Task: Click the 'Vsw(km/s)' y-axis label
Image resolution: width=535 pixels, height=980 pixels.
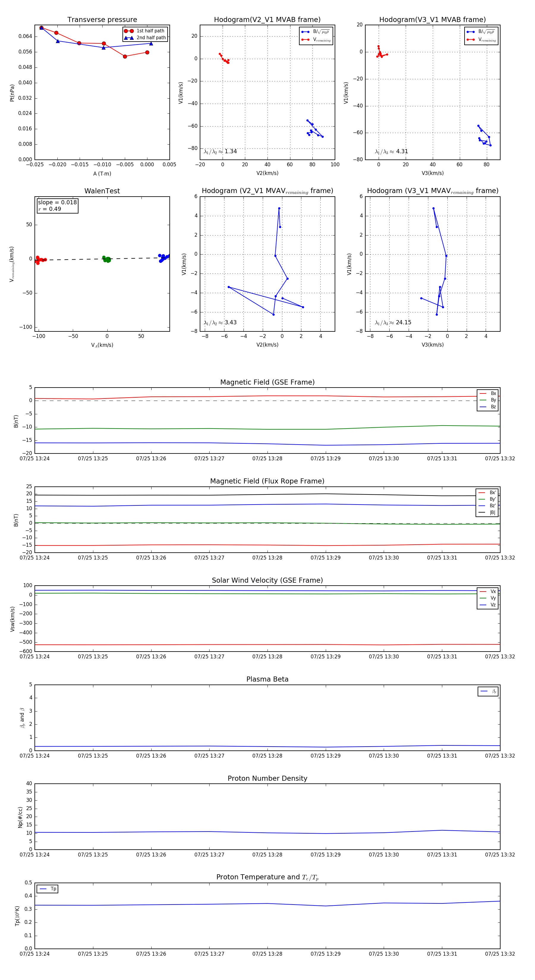Action: (x=12, y=619)
